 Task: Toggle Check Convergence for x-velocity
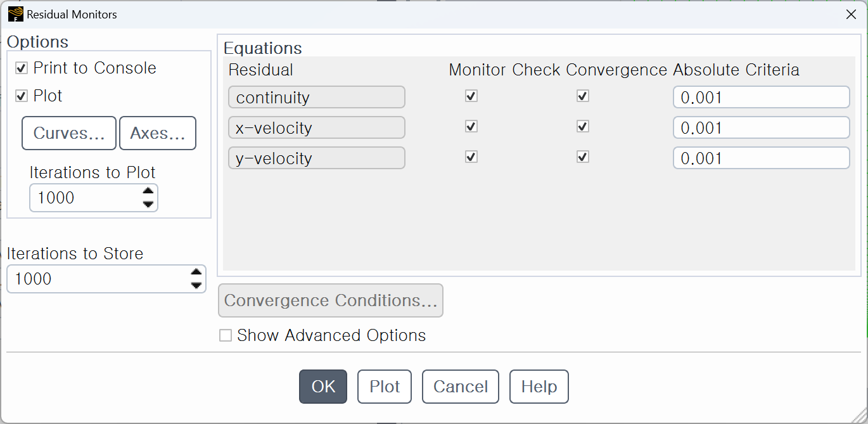(583, 127)
